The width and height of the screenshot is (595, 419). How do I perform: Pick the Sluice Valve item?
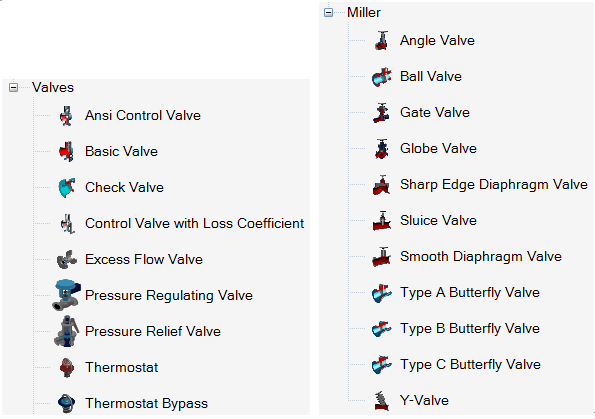[x=438, y=221]
